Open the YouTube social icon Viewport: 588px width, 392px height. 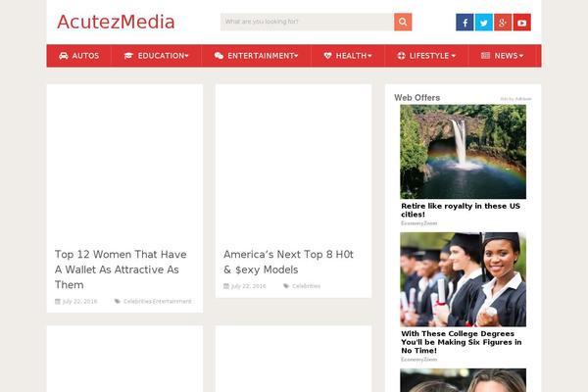(x=522, y=23)
